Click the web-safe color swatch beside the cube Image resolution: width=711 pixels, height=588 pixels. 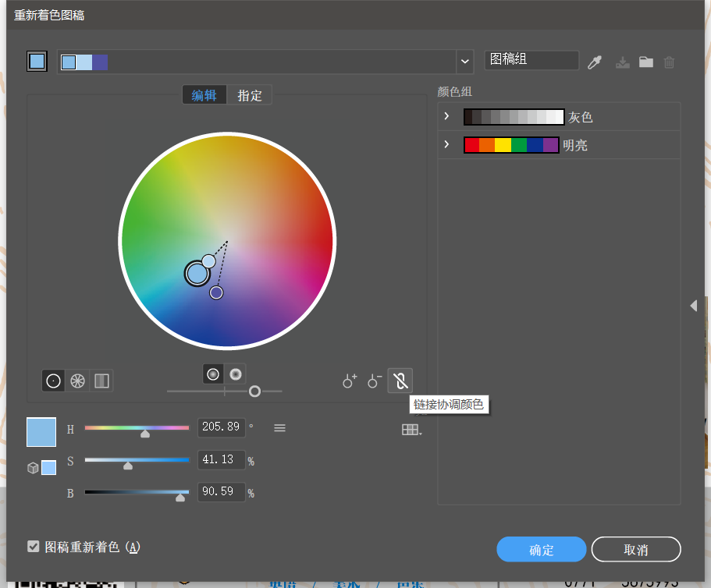click(x=49, y=467)
